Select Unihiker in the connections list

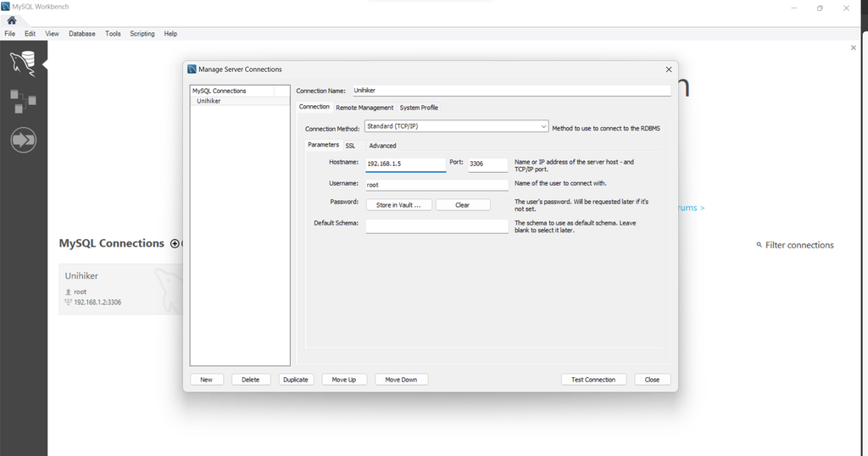tap(240, 101)
